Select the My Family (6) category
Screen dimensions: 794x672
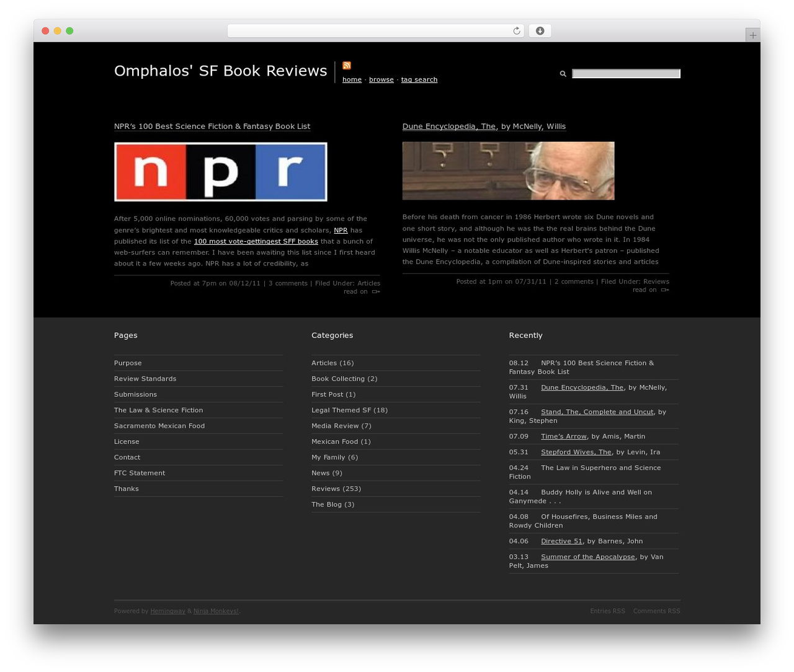point(335,458)
